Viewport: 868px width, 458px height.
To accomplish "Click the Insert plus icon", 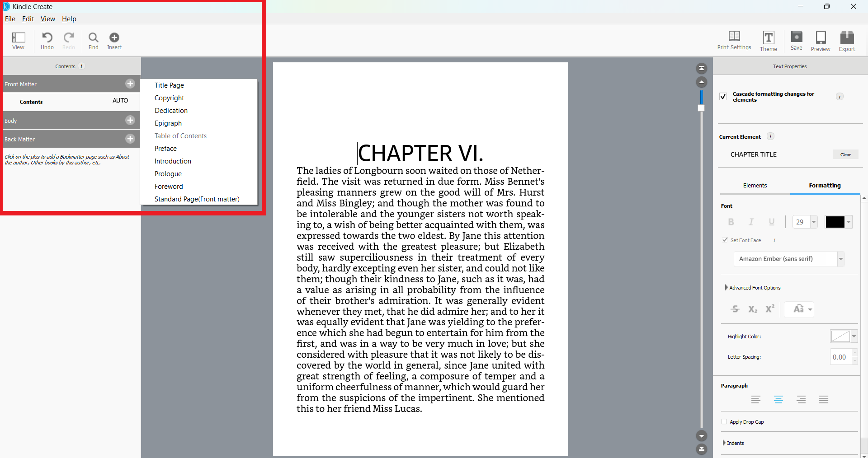I will (114, 41).
